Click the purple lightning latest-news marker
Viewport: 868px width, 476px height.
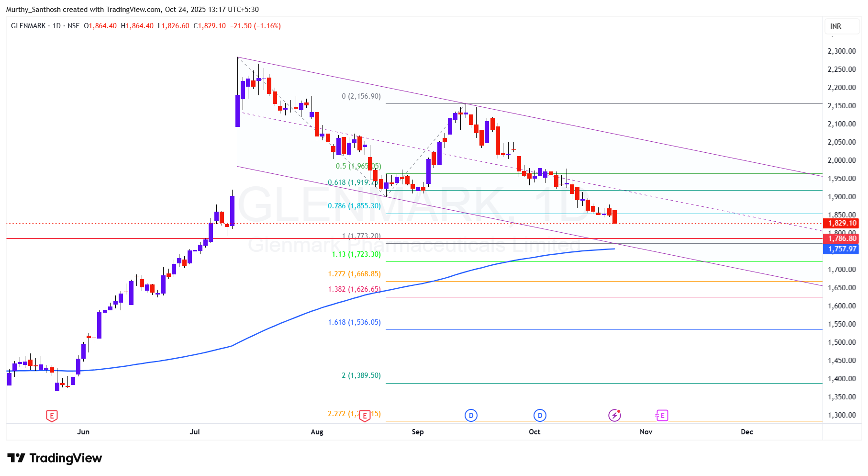(614, 415)
